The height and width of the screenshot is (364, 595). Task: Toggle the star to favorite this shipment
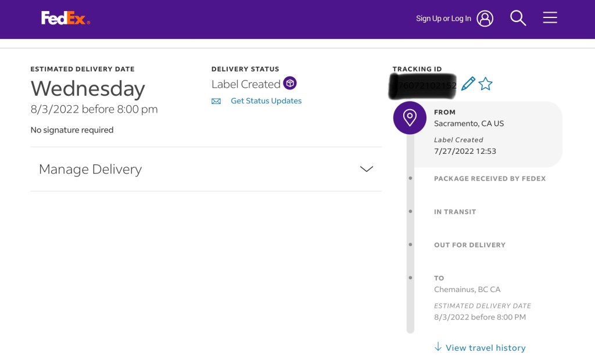(486, 84)
